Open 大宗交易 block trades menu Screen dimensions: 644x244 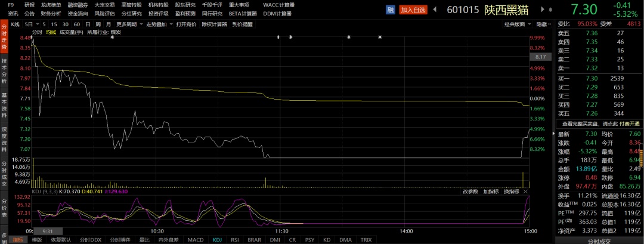105,5
